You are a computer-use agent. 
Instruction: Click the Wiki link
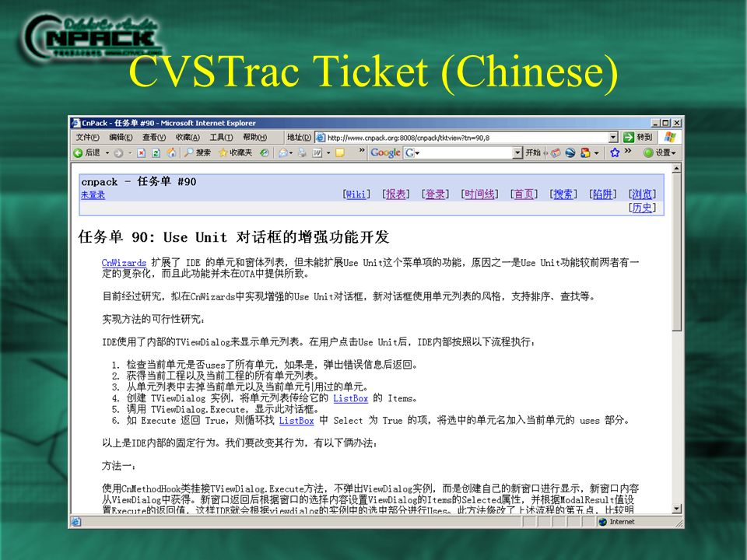point(356,194)
